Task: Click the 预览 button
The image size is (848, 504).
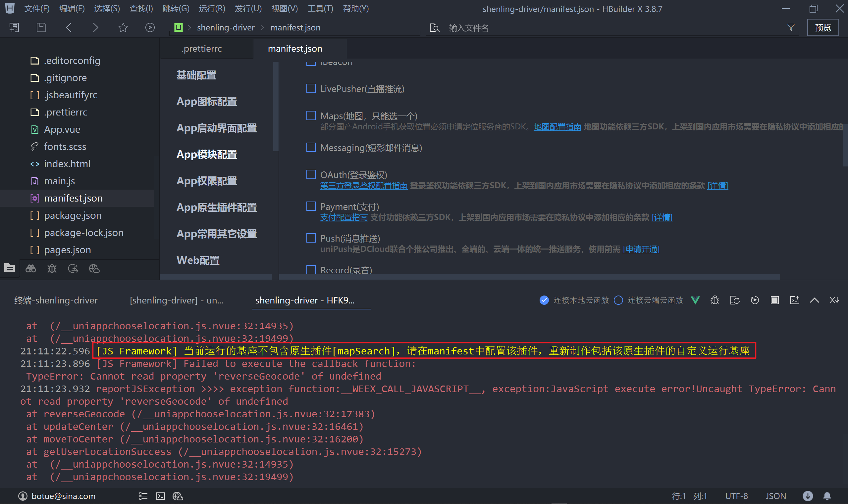Action: [x=822, y=27]
